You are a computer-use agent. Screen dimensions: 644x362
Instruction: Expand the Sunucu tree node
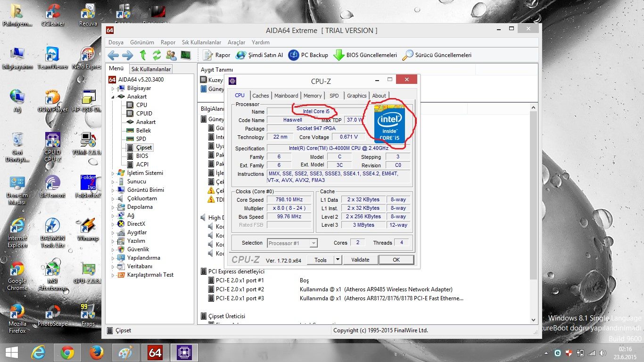(x=113, y=181)
